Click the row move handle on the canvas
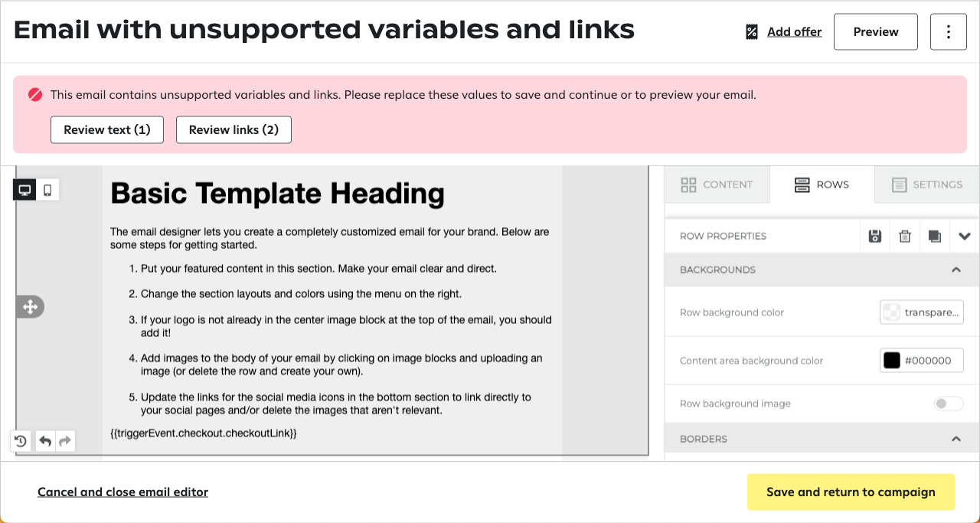The image size is (980, 523). [29, 306]
